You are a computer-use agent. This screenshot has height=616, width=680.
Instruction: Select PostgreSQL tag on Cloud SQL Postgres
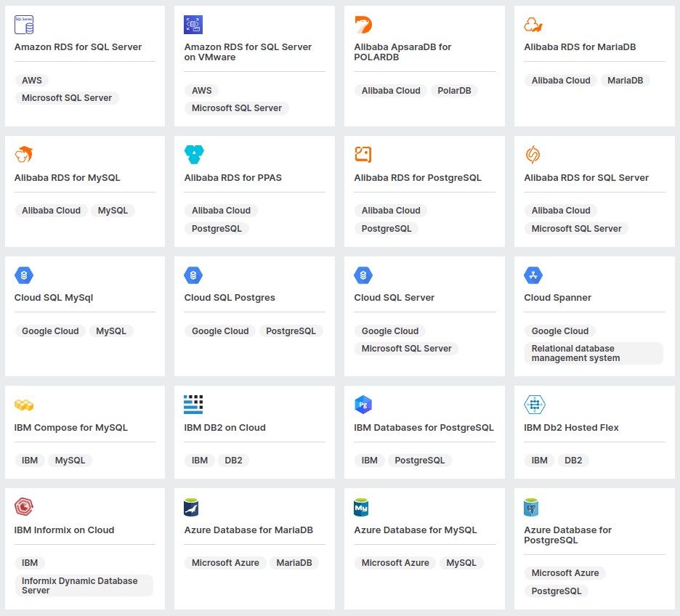[x=291, y=331]
